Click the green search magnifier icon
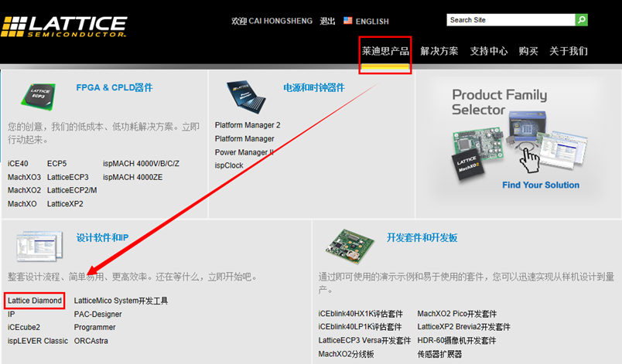622x364 pixels. pos(581,20)
